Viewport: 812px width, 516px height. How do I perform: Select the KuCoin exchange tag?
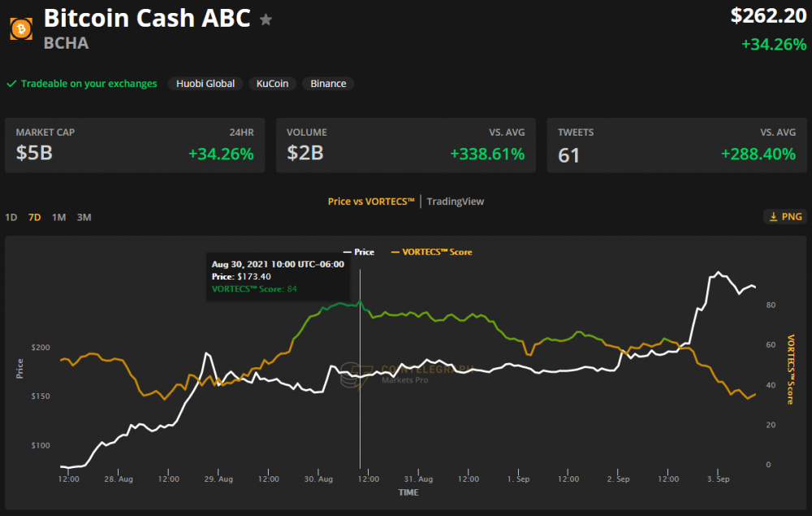tap(272, 84)
